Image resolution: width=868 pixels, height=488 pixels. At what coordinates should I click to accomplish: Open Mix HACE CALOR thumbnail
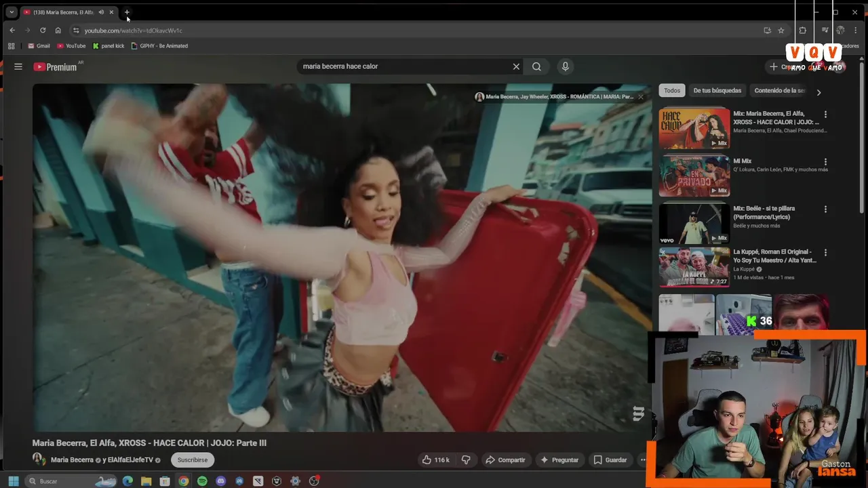pos(694,128)
